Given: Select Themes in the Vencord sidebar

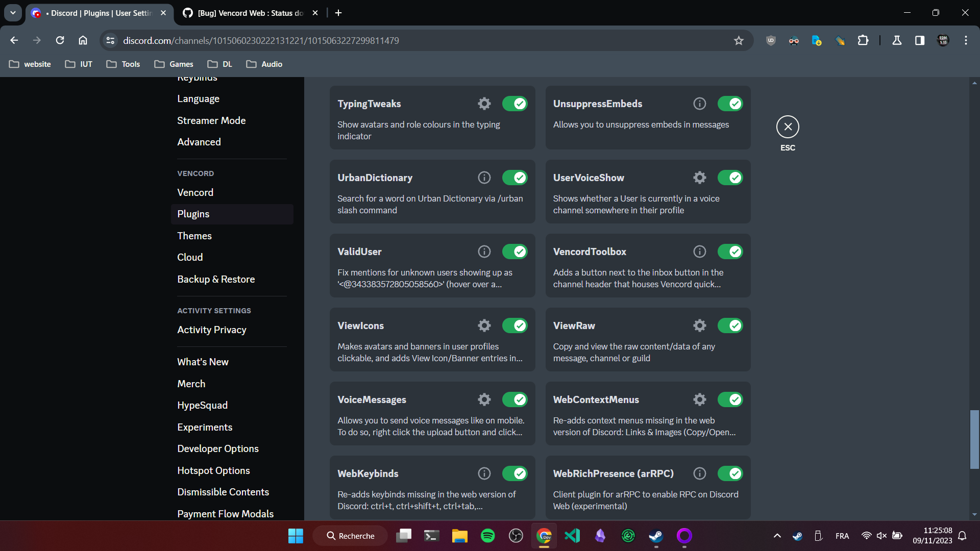Looking at the screenshot, I should click(194, 235).
